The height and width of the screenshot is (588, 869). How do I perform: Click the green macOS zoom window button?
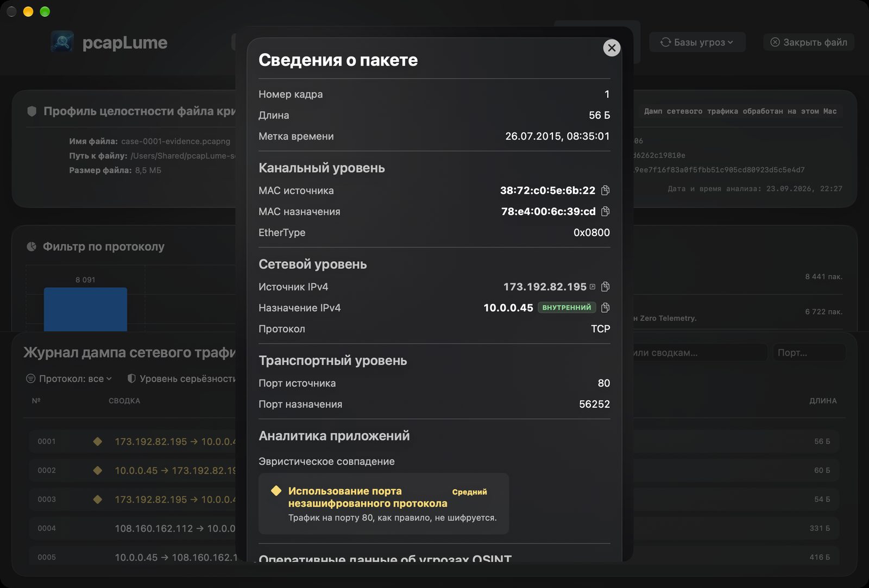point(45,11)
